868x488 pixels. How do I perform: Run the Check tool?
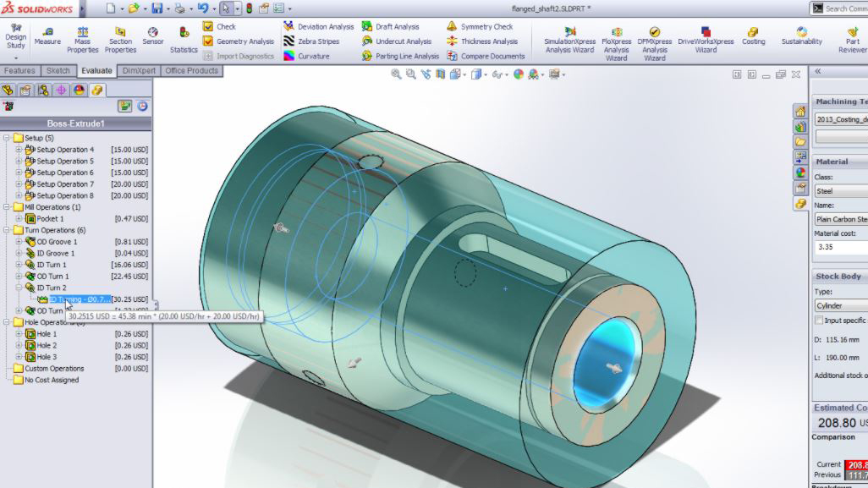pyautogui.click(x=220, y=26)
